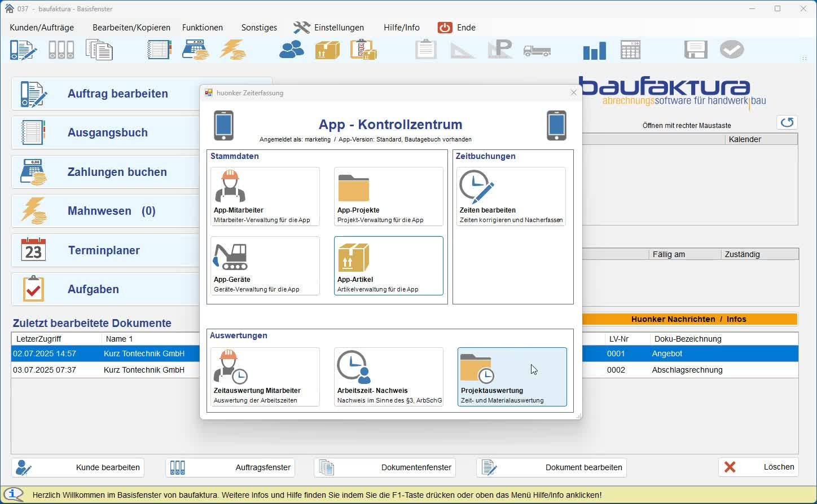
Task: Open Projektauswertung time and material report
Action: (512, 377)
